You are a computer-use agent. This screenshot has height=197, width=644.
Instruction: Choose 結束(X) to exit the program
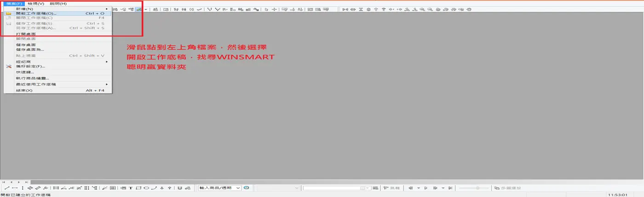[57, 90]
